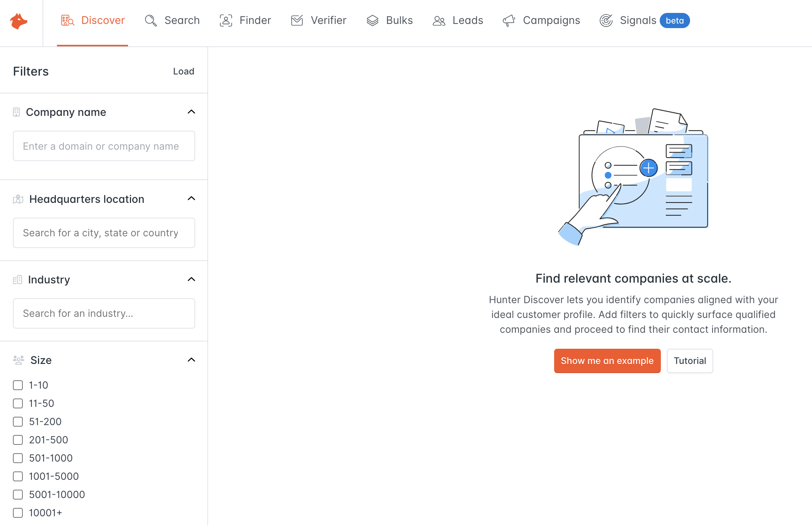Switch to the Discover tab
Screen dimensions: 812x525
coord(103,21)
